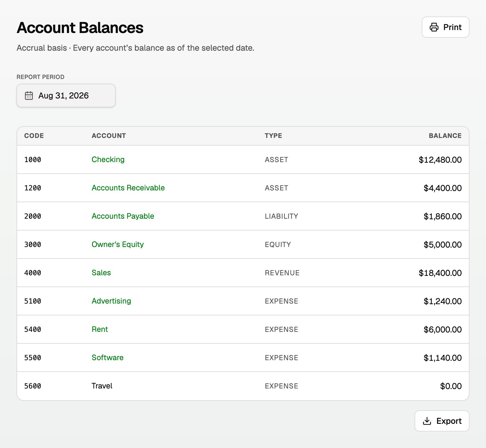Click the CODE column header
486x448 pixels.
tap(34, 136)
